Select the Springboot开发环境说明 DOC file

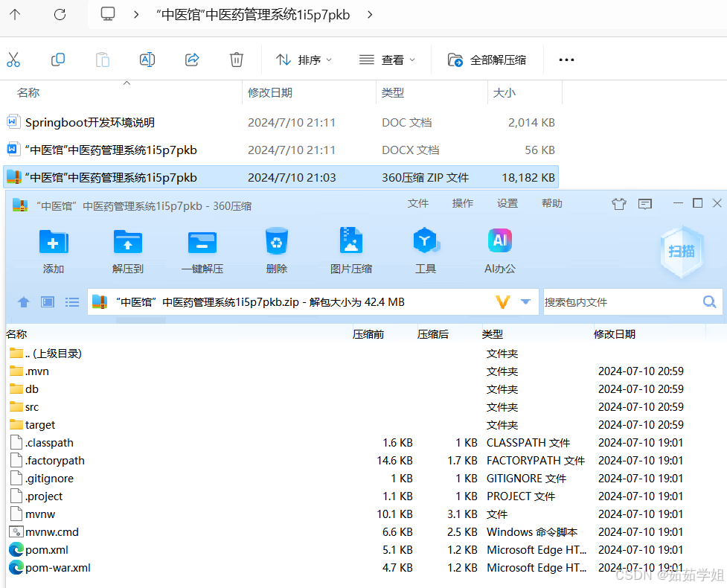pos(281,122)
